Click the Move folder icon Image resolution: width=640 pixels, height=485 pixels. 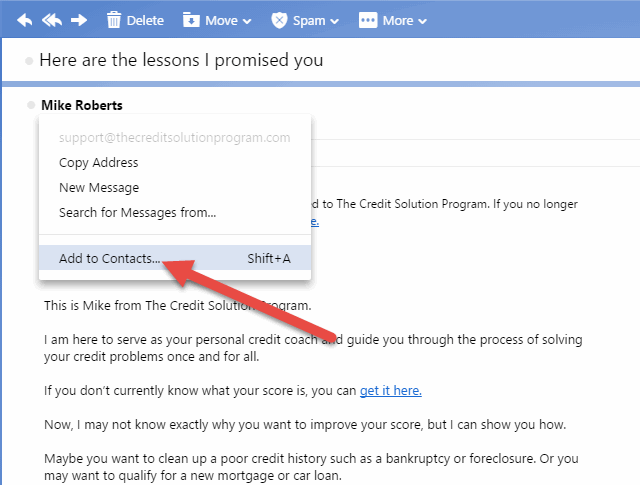191,20
